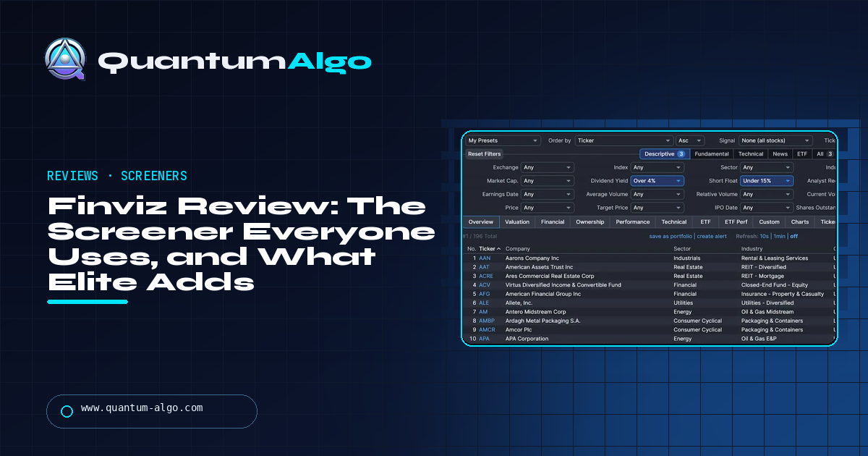Open the Price filter dropdown
868x456 pixels.
point(548,208)
